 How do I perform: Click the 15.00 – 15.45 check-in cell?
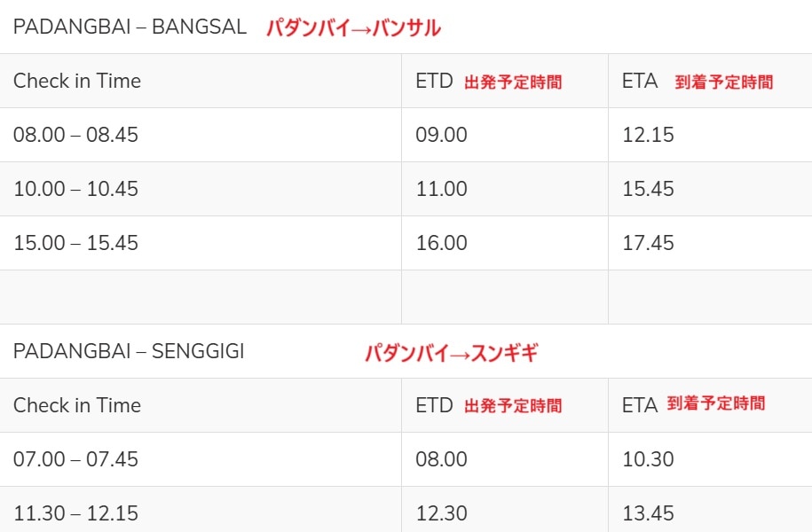click(76, 243)
